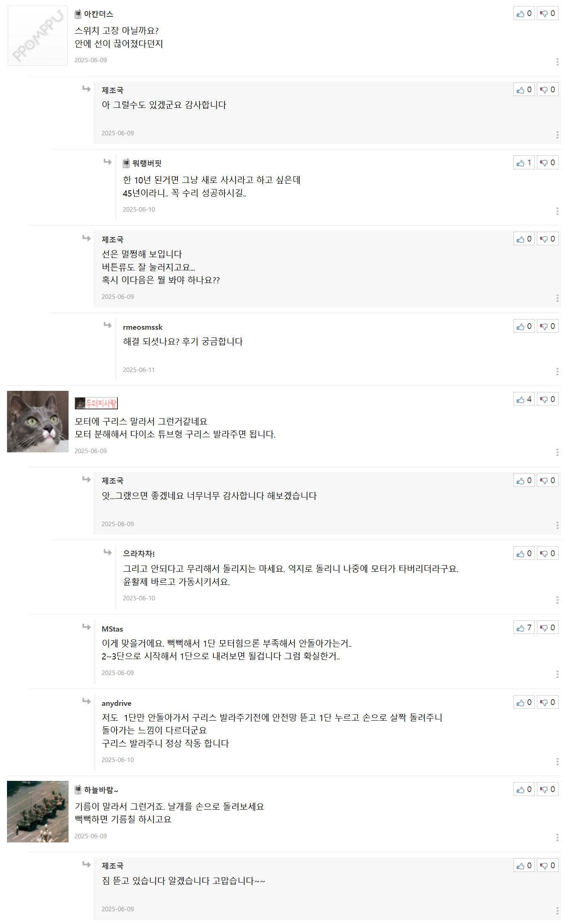The width and height of the screenshot is (566, 924).
Task: Thumbs down 으라차차!'s reply
Action: 548,553
